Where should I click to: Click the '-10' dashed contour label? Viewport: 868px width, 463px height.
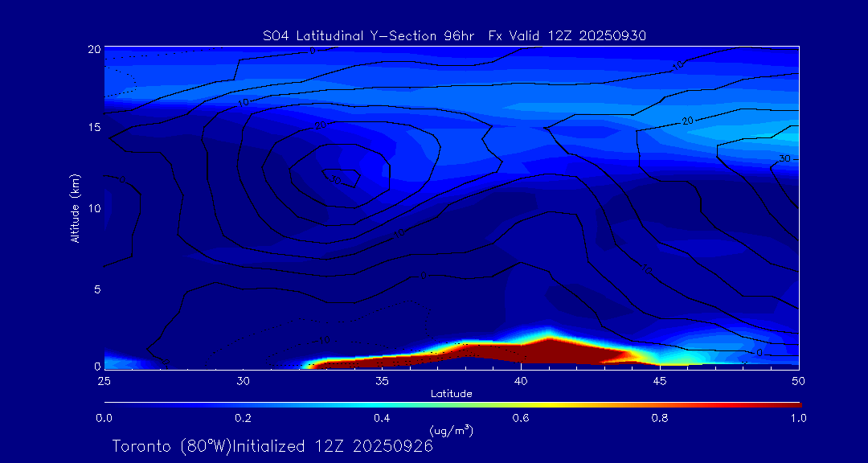pos(323,339)
